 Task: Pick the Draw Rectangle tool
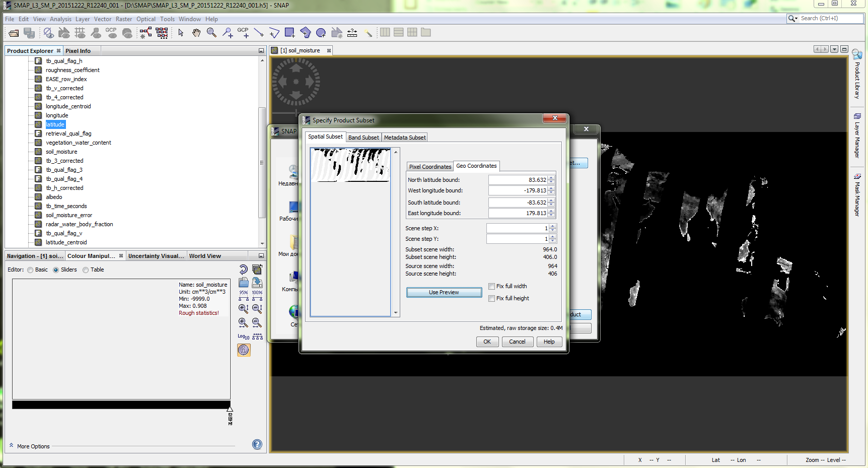[x=290, y=33]
